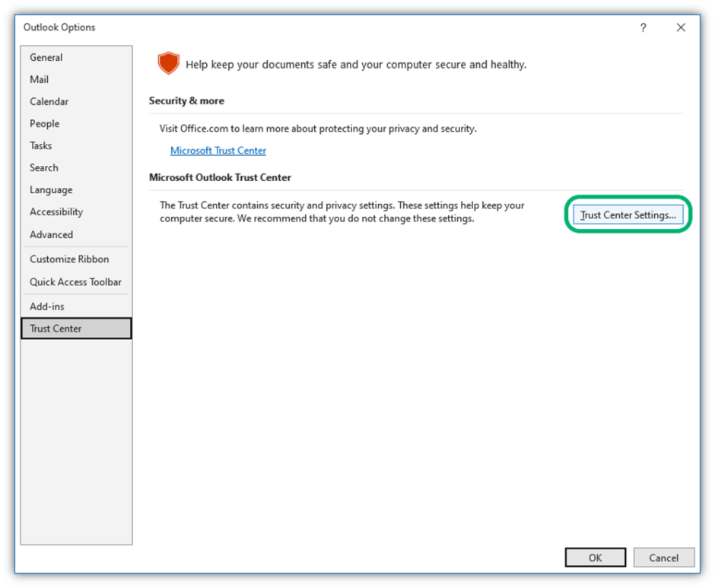View the Add-ins management page
Image resolution: width=715 pixels, height=588 pixels.
coord(46,306)
